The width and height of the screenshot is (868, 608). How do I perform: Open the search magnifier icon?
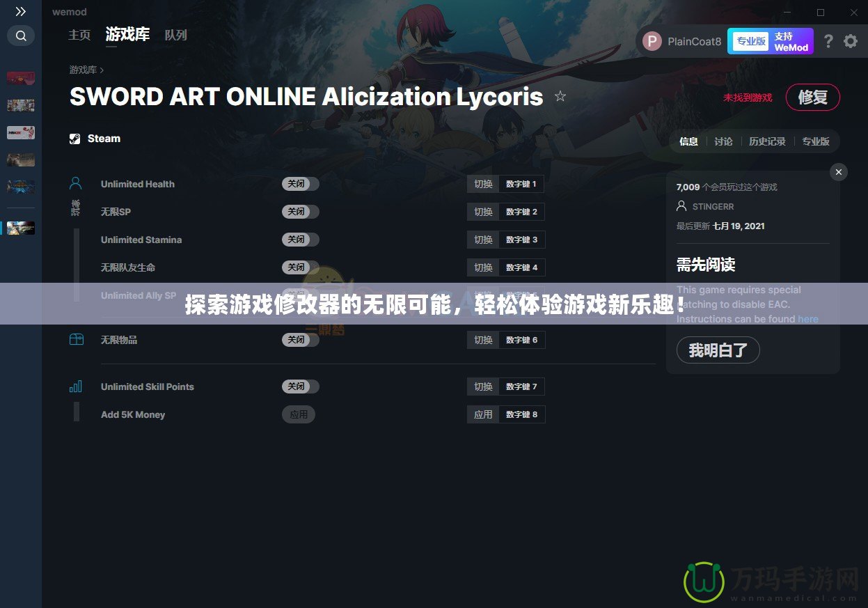(x=21, y=36)
